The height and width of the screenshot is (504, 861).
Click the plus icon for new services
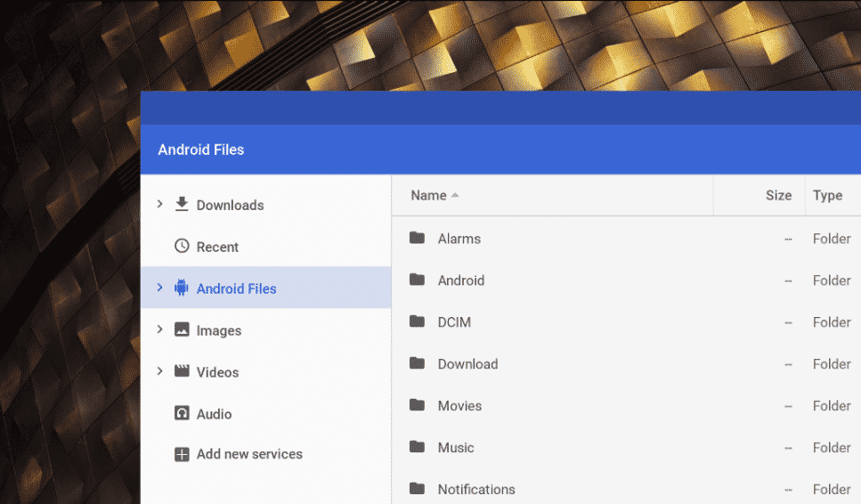tap(182, 455)
